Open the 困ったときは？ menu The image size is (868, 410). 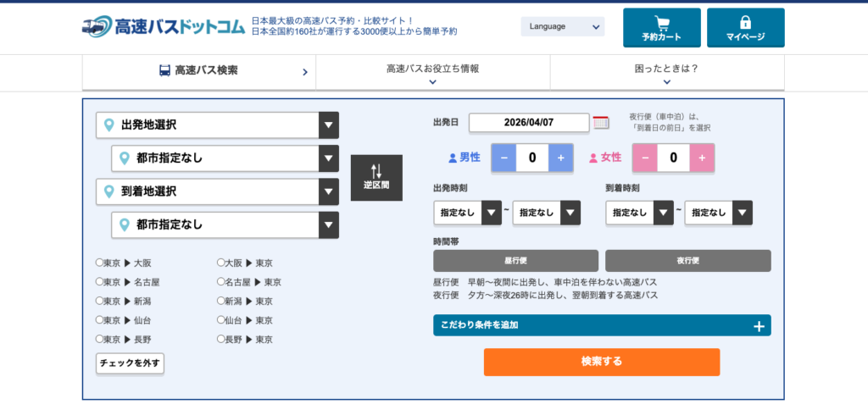click(x=666, y=73)
